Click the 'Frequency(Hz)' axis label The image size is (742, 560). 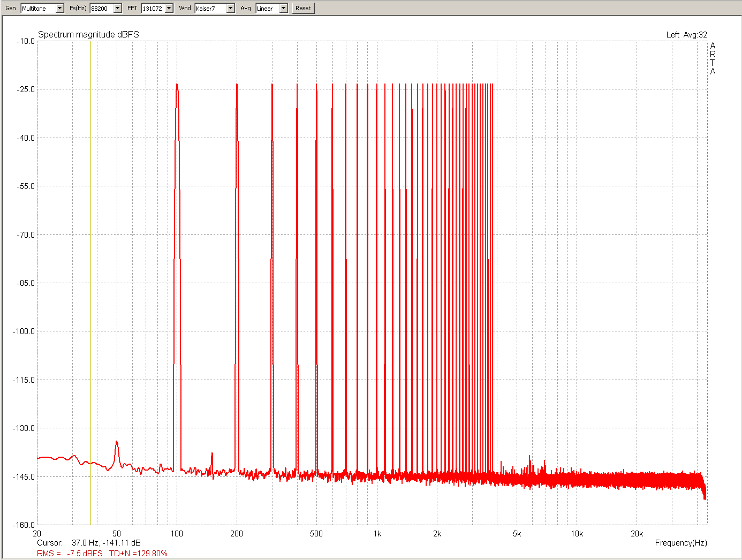point(681,543)
